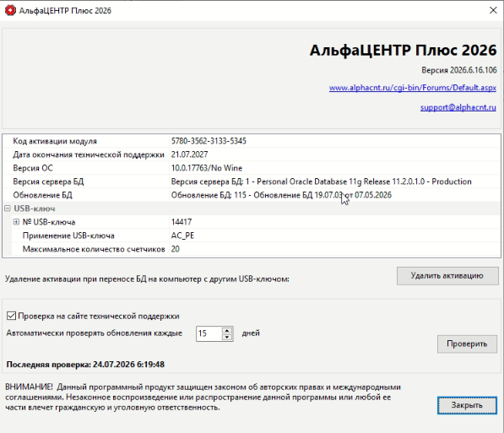
Task: Select the Применение USB-ключа label
Action: point(68,235)
